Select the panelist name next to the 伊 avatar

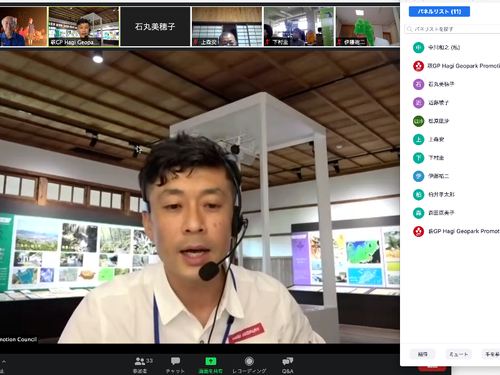pyautogui.click(x=438, y=176)
